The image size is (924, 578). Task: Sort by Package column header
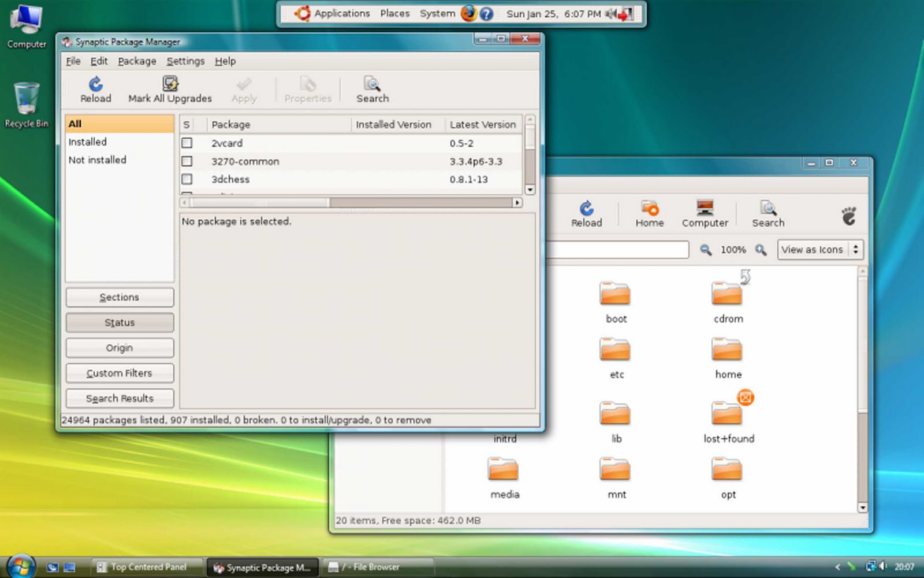280,124
